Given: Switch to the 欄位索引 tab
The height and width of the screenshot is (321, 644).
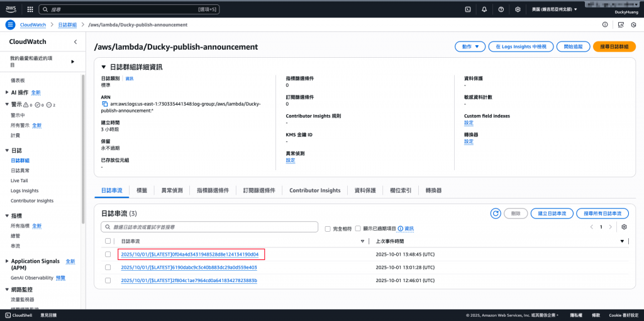Looking at the screenshot, I should (401, 190).
